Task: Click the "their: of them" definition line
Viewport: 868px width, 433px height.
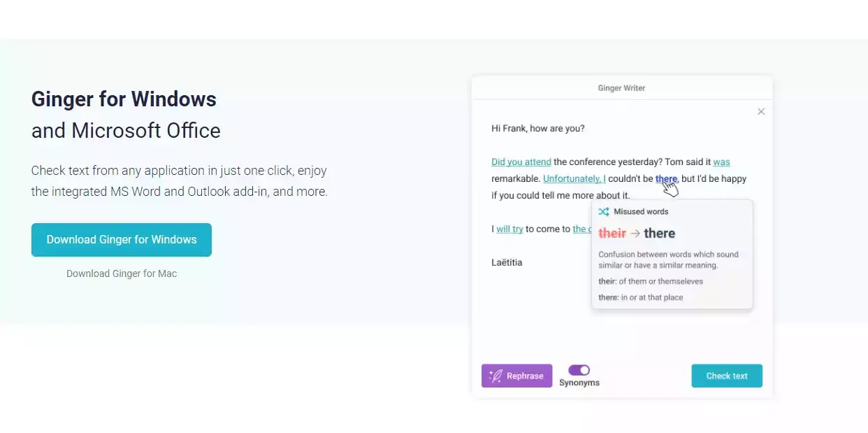Action: pyautogui.click(x=651, y=281)
